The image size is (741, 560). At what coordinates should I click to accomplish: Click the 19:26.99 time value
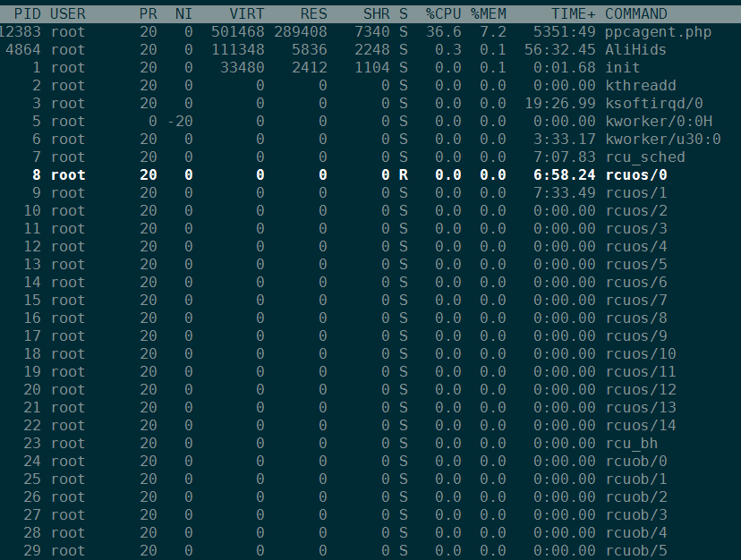point(560,104)
